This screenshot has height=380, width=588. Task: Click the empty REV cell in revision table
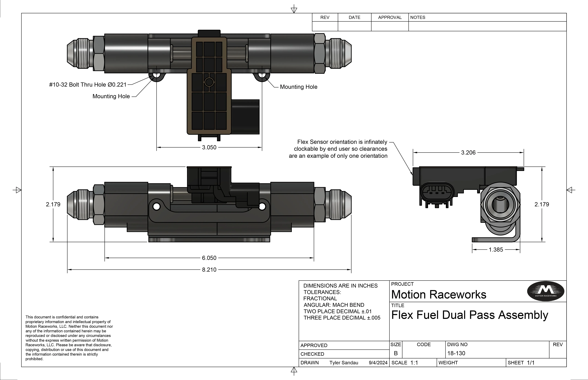(x=325, y=26)
